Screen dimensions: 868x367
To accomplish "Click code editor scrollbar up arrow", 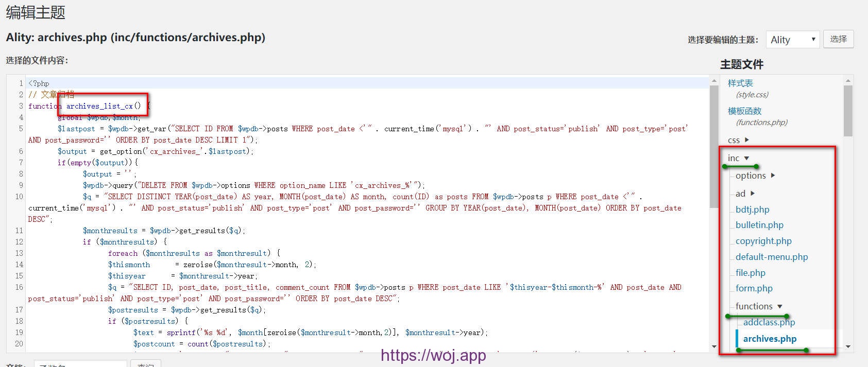I will pos(714,81).
